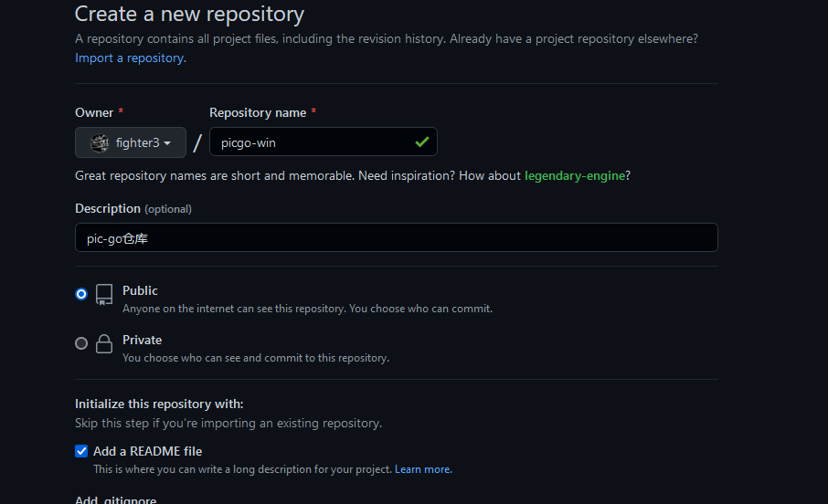The width and height of the screenshot is (828, 504).
Task: Click the Create a new repository heading
Action: point(189,15)
